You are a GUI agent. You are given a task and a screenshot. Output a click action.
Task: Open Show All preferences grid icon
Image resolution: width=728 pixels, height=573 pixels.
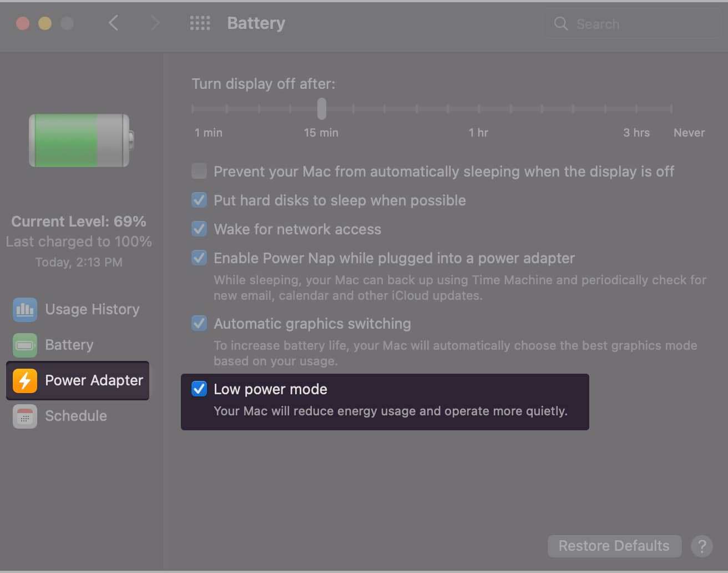click(x=200, y=23)
